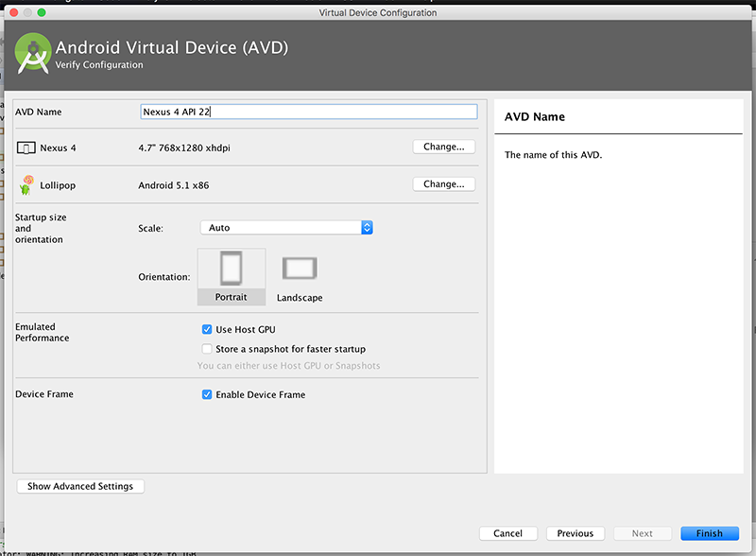Click Finish to create the AVD

tap(709, 532)
